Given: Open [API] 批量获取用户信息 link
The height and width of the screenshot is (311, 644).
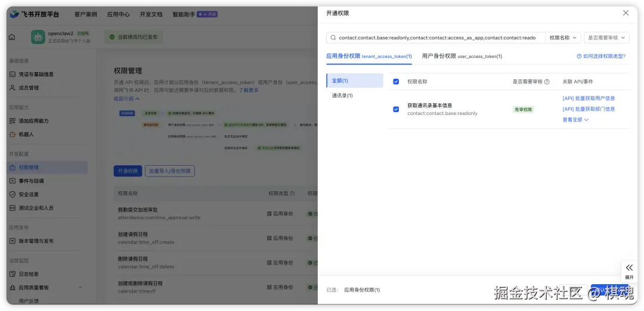Looking at the screenshot, I should (x=589, y=98).
